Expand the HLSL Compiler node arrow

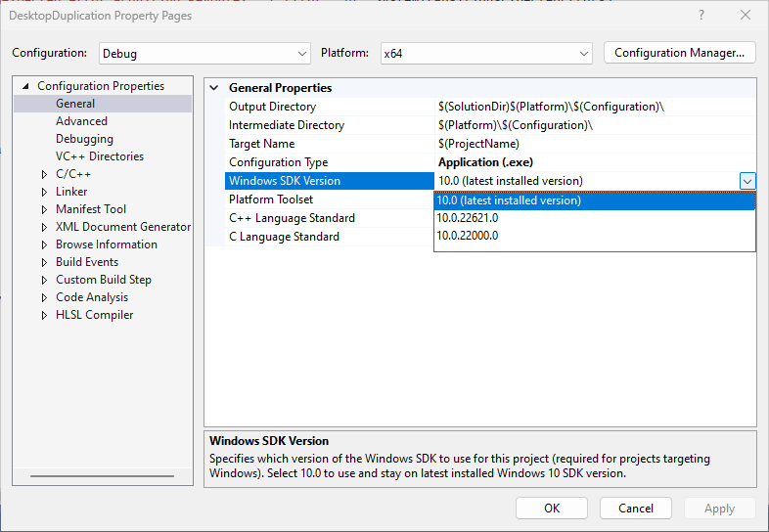point(44,315)
